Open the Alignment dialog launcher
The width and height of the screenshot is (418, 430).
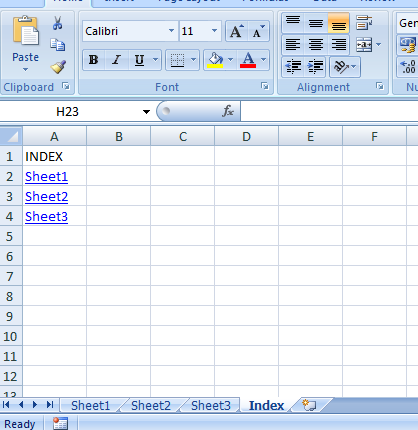coord(380,86)
